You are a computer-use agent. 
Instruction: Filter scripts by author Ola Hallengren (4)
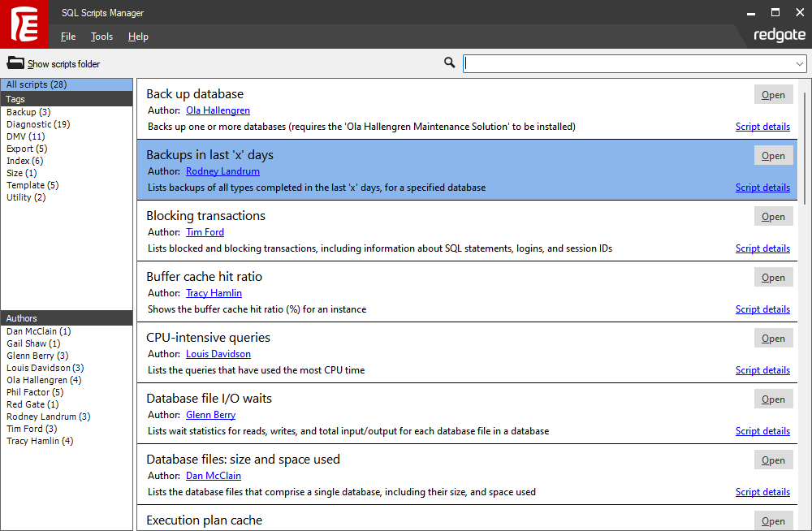[44, 380]
